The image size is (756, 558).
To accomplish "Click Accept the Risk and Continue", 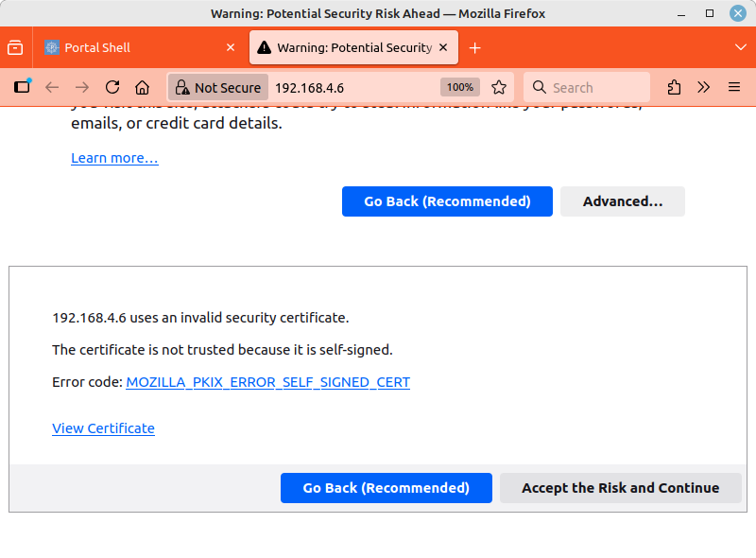I will coord(620,488).
